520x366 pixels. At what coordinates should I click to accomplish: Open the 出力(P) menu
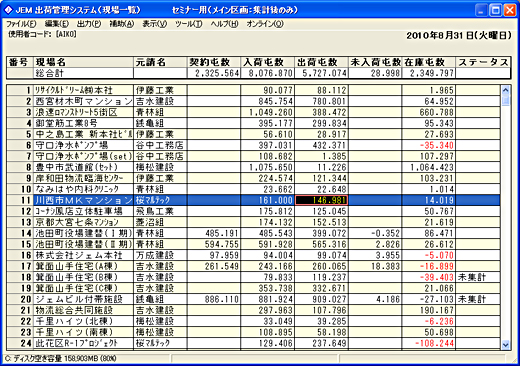coord(89,24)
